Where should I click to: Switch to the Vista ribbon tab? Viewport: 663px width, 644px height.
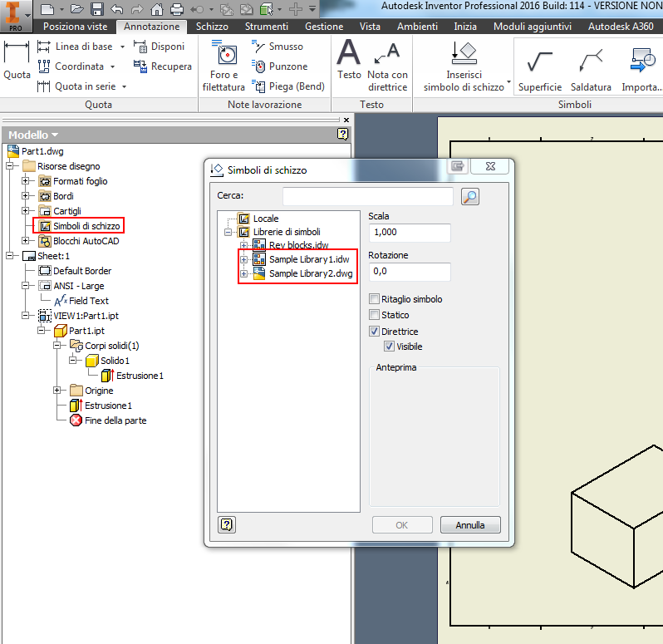pyautogui.click(x=370, y=27)
